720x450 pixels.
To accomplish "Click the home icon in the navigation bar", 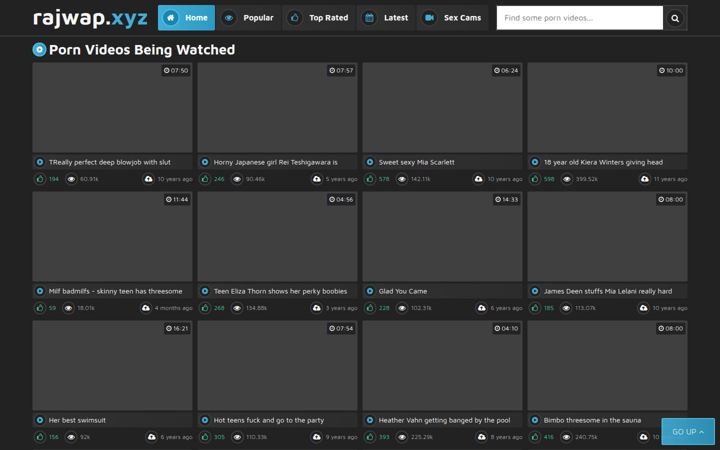I will point(170,18).
